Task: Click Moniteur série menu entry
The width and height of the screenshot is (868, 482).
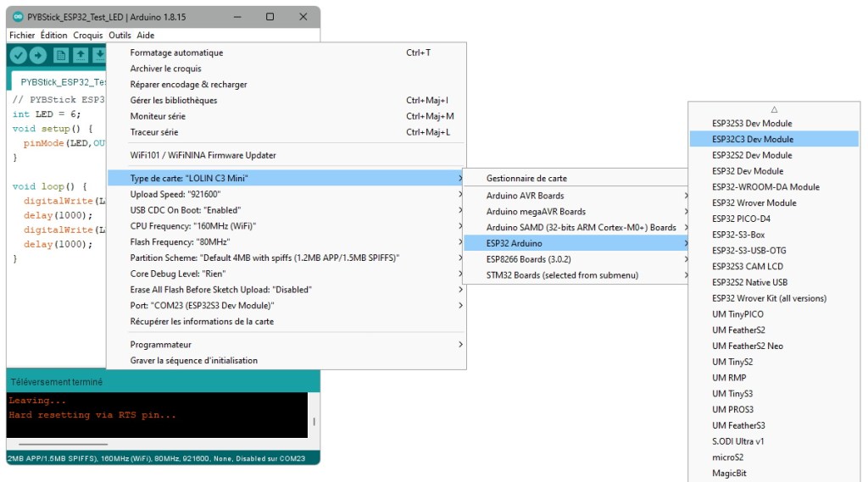Action: [158, 116]
